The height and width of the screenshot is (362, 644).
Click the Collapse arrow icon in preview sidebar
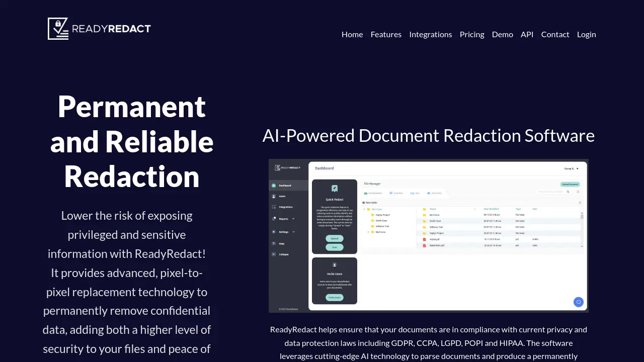coord(274,254)
